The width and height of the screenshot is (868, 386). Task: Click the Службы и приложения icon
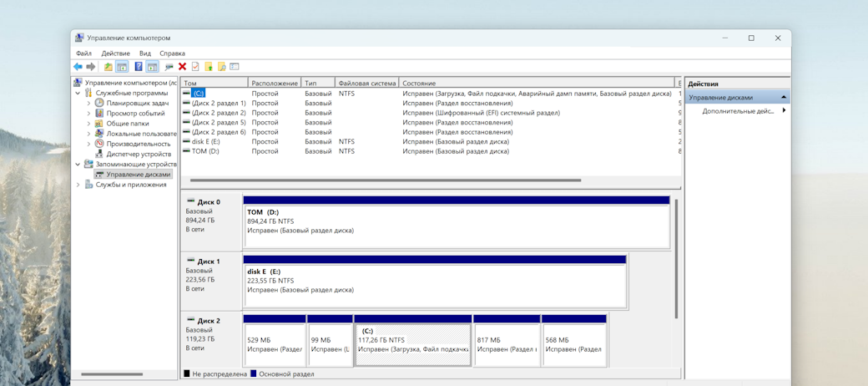88,185
